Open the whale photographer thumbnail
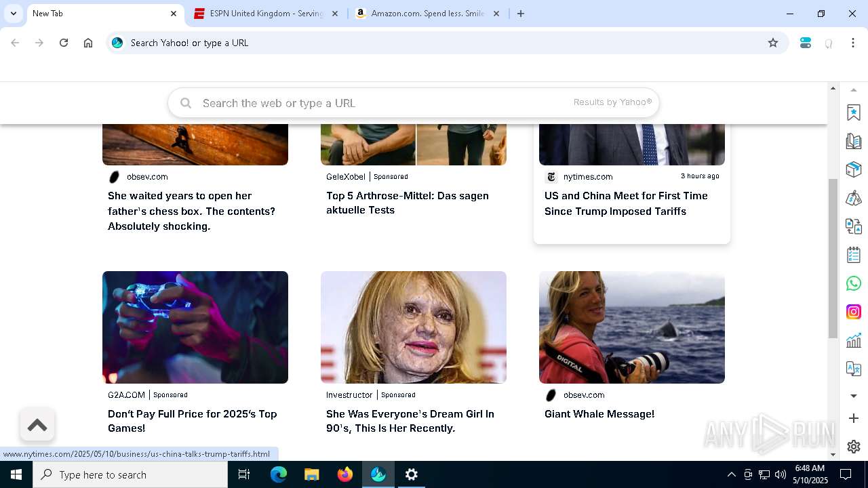 [632, 327]
